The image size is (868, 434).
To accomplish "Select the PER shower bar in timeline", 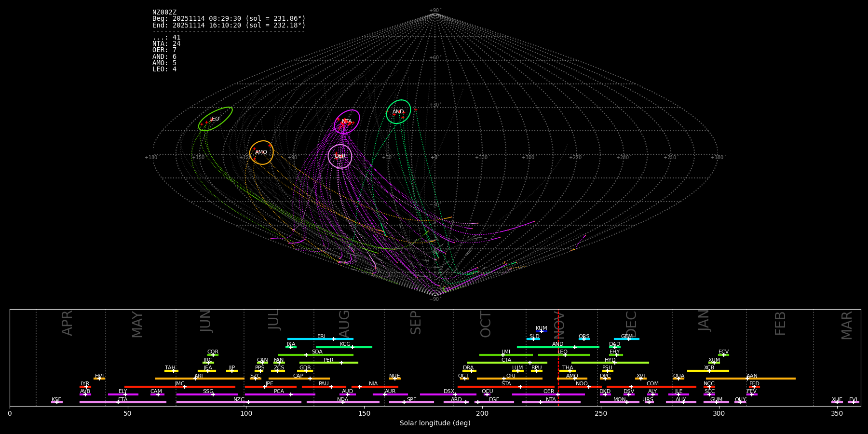I will point(329,363).
